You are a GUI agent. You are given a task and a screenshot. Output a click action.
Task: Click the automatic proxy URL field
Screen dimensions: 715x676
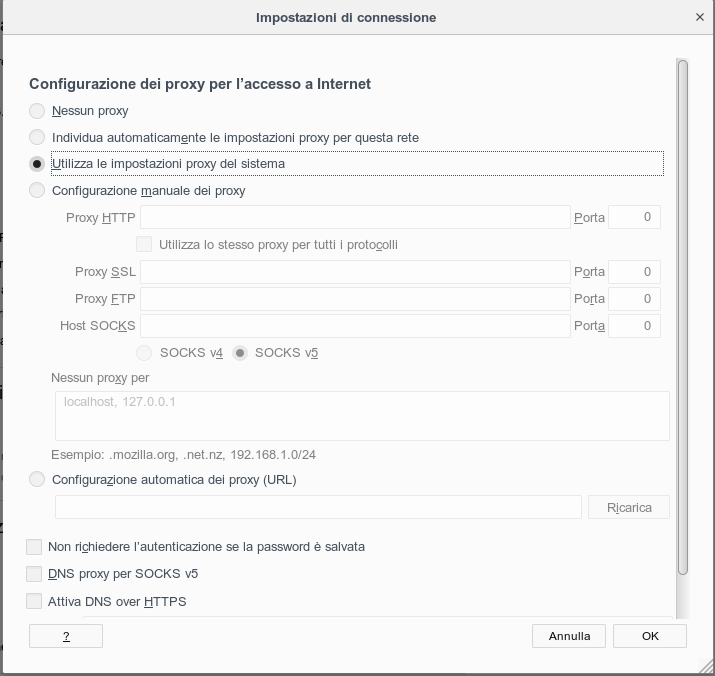pyautogui.click(x=318, y=507)
